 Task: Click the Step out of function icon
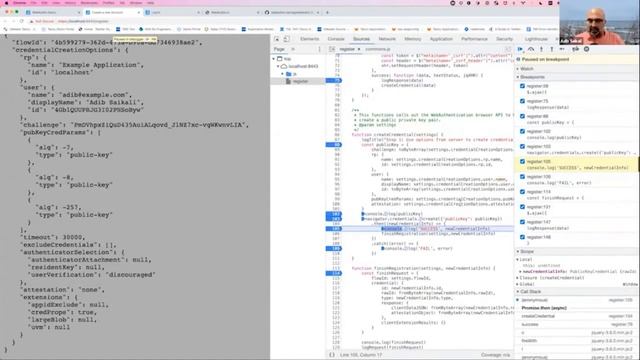[x=552, y=49]
